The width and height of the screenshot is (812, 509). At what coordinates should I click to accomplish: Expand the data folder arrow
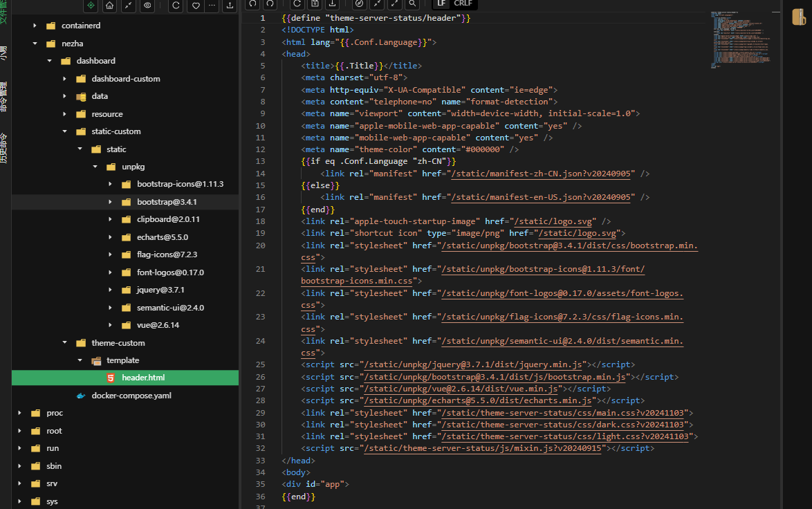pyautogui.click(x=65, y=96)
